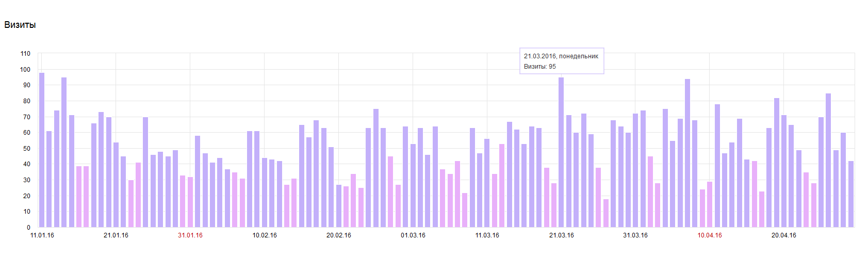The width and height of the screenshot is (868, 272).
Task: Click the bar above the 20.04.16 label
Action: pyautogui.click(x=784, y=171)
